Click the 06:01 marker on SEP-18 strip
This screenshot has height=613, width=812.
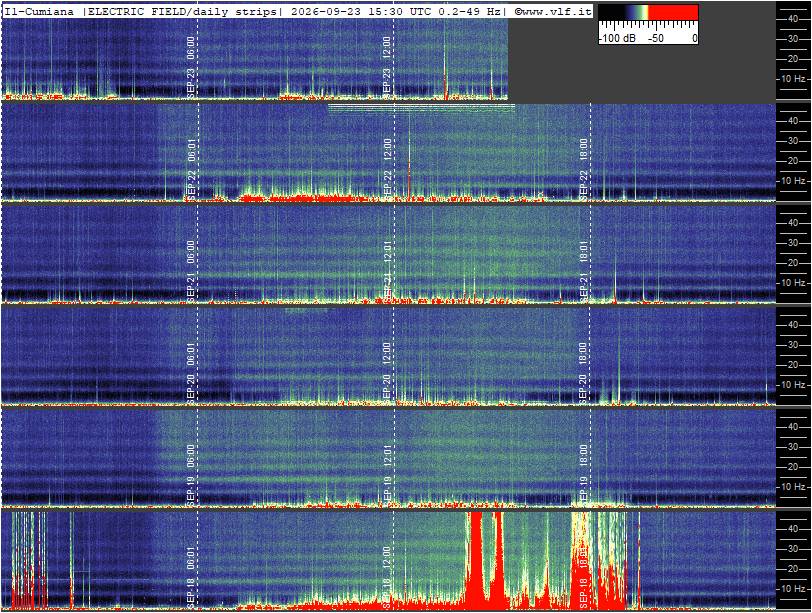tap(190, 557)
